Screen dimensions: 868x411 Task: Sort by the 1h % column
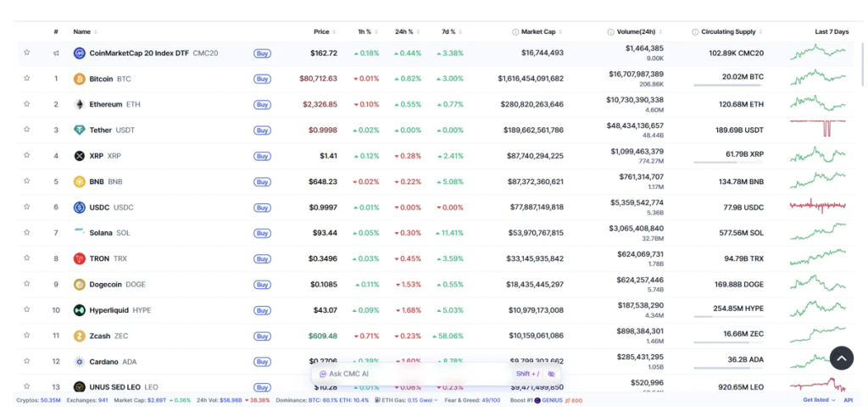pos(368,32)
